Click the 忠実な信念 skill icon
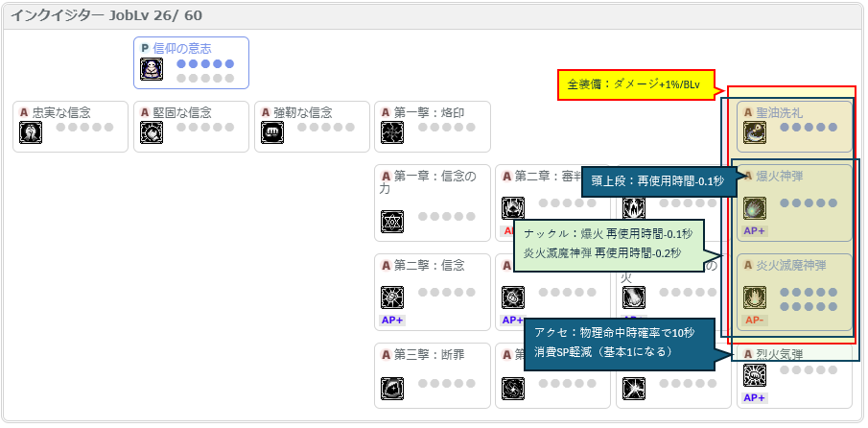This screenshot has width=868, height=428. point(31,132)
